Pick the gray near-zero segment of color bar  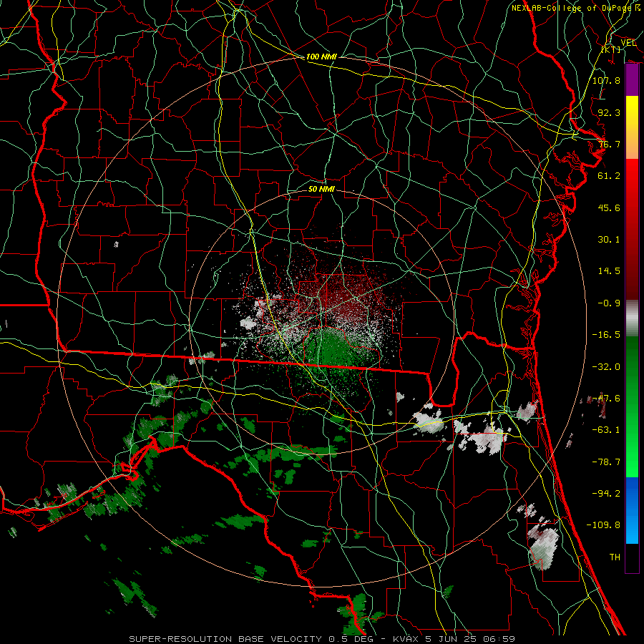[632, 318]
